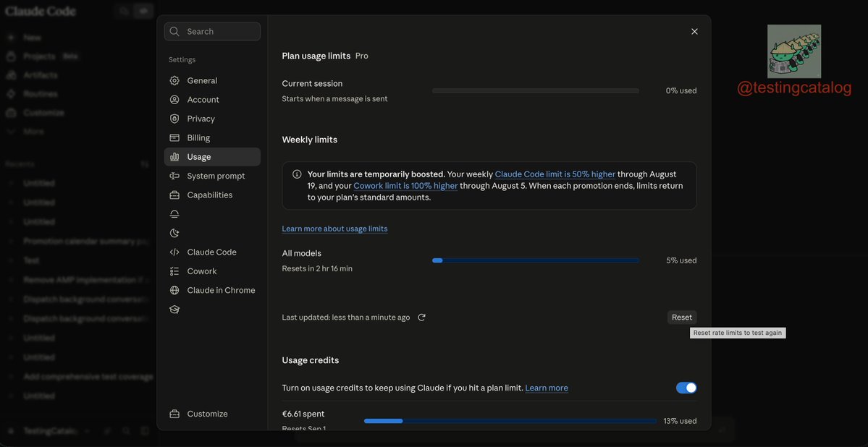The width and height of the screenshot is (868, 447).
Task: Select the Usage tab with chart icon
Action: tap(212, 157)
